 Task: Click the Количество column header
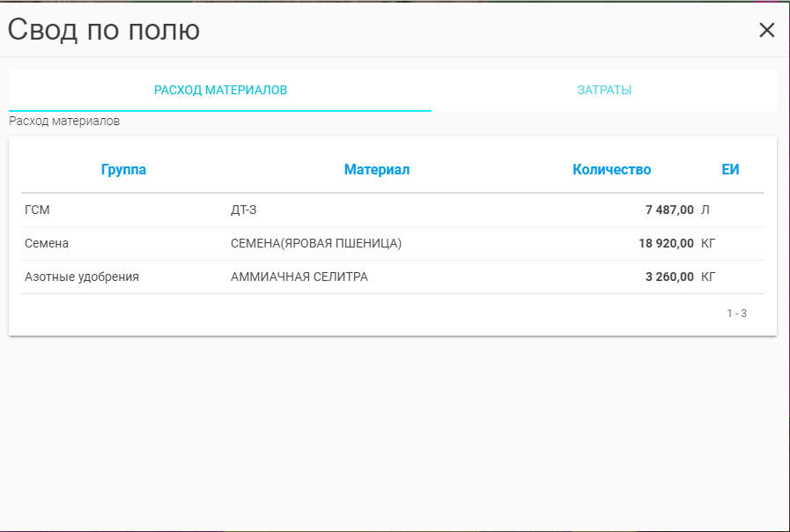pos(611,170)
